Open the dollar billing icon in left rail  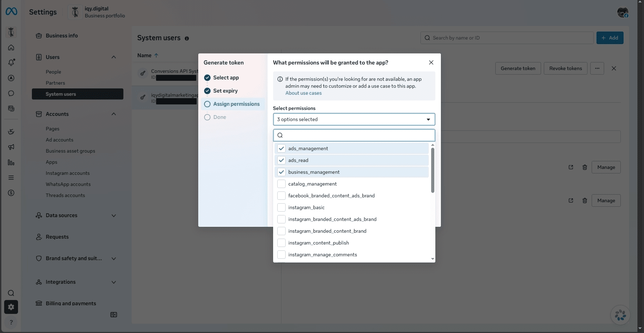click(x=11, y=193)
